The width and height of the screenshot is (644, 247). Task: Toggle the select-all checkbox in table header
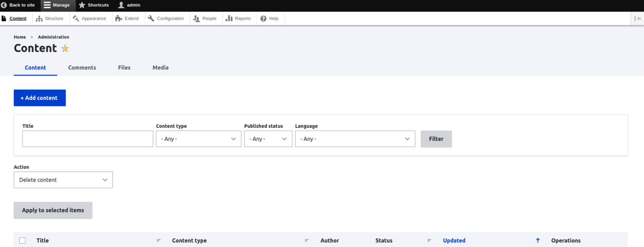[x=23, y=241]
